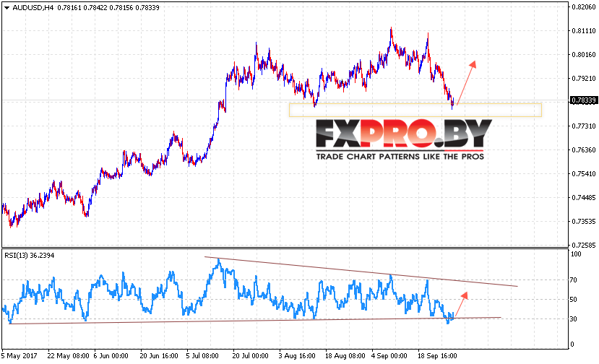Click the 22 May 08:00 time label

point(69,356)
